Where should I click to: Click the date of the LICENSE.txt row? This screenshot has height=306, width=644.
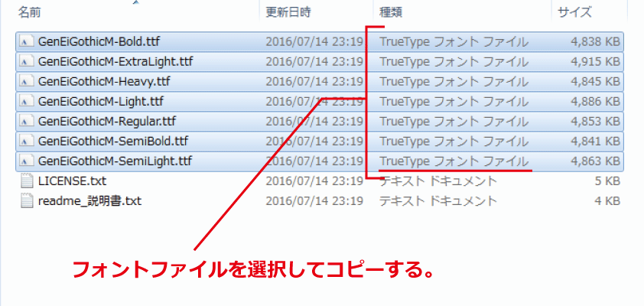(314, 181)
